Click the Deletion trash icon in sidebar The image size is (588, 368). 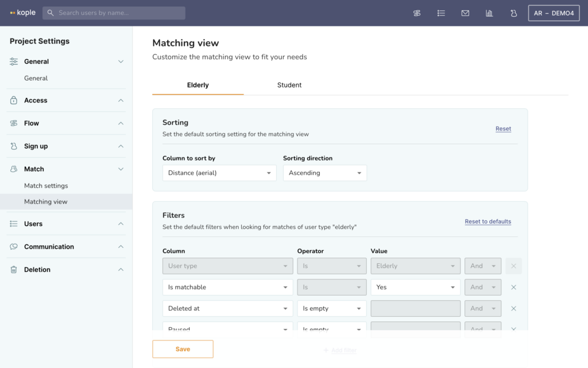pos(14,270)
